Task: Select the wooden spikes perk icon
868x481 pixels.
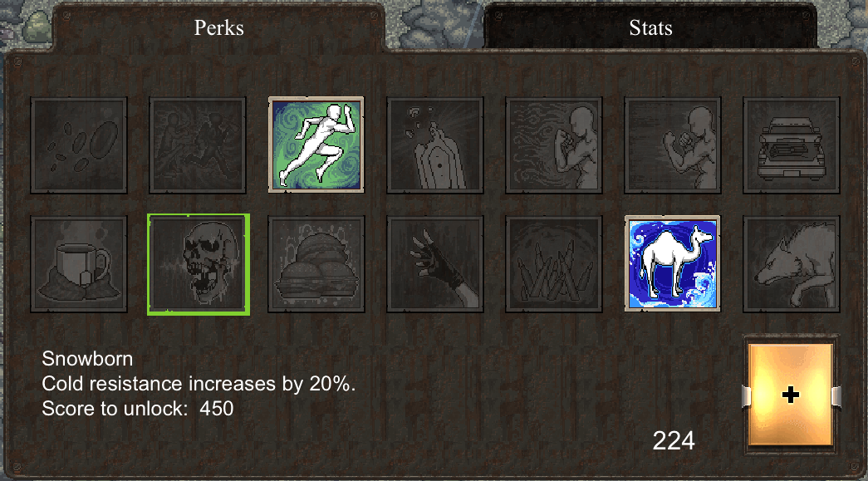Action: click(x=553, y=264)
